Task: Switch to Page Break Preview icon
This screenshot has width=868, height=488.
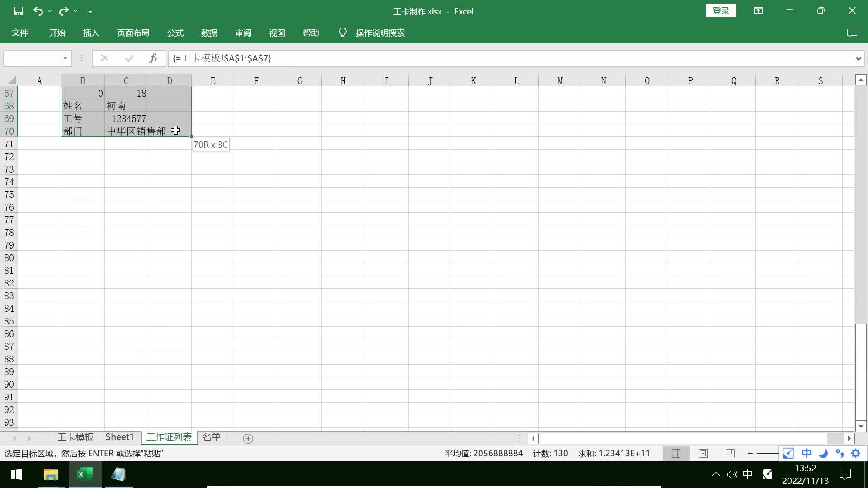Action: [730, 453]
